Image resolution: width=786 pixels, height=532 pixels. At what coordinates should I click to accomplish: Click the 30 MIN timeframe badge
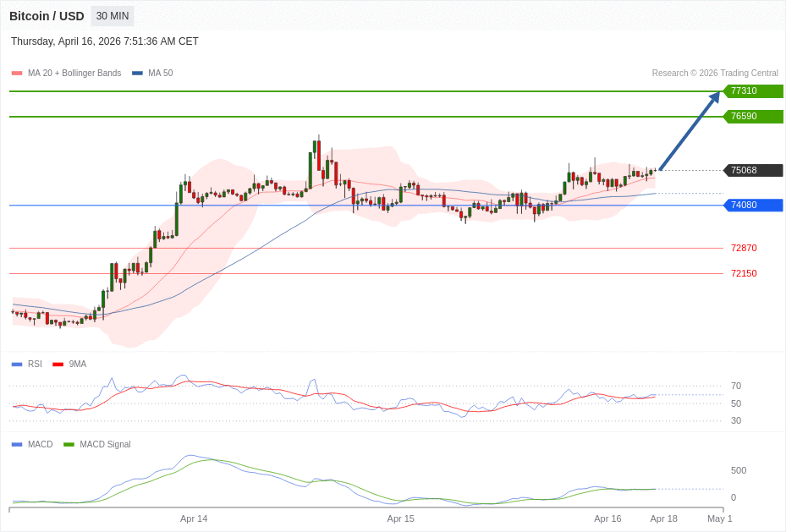click(x=113, y=16)
